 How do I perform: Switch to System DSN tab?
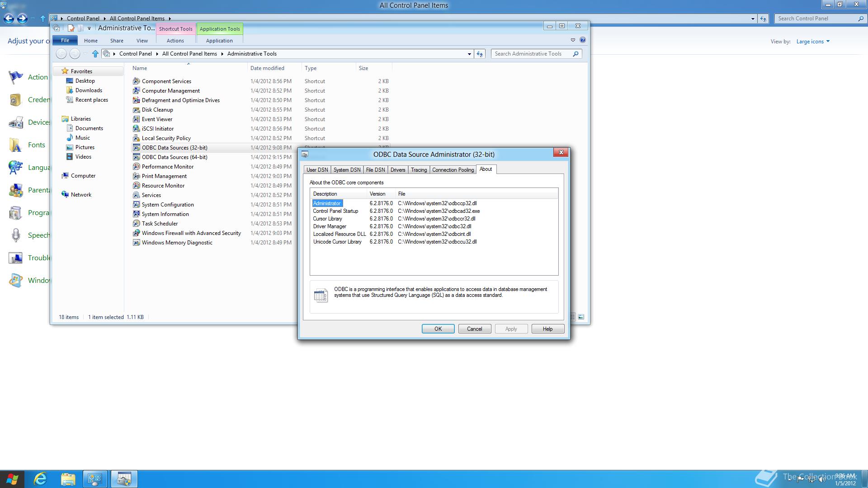tap(347, 170)
